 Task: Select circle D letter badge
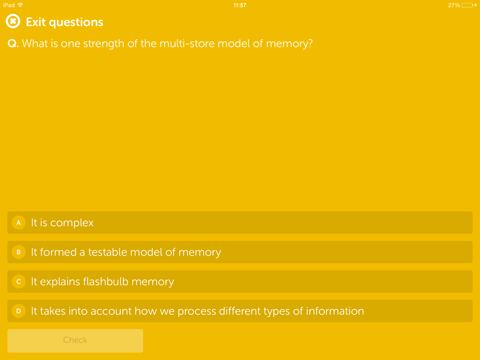[19, 311]
